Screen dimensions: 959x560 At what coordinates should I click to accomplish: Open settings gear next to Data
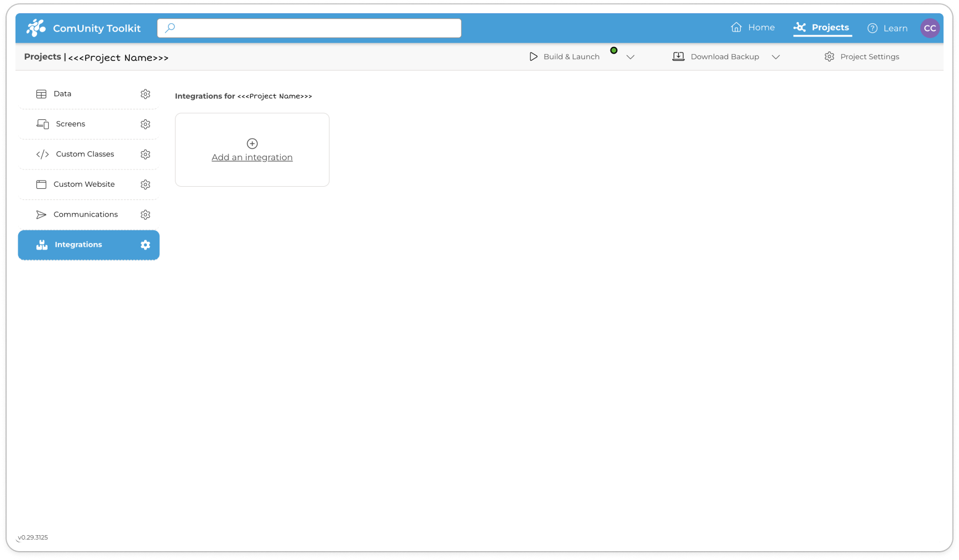coord(145,94)
